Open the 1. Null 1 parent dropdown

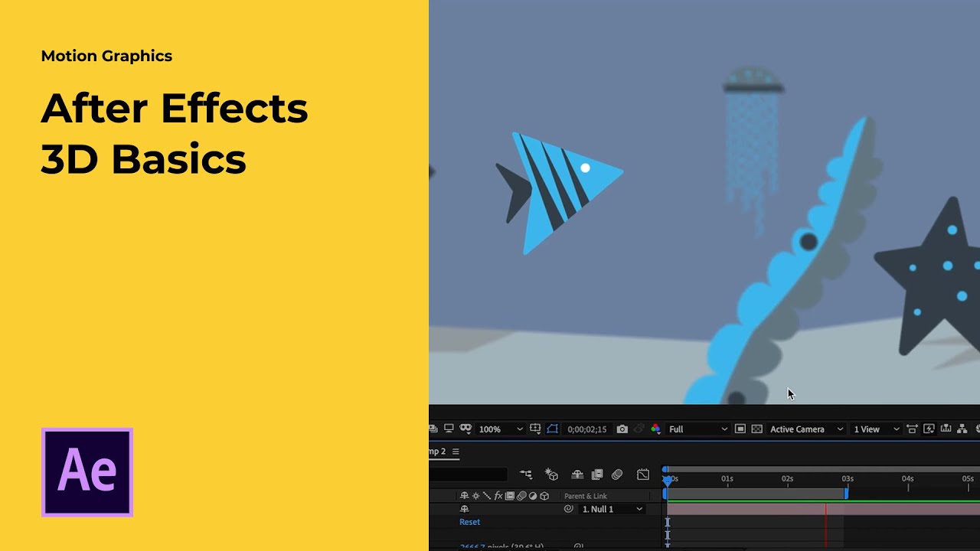click(612, 509)
